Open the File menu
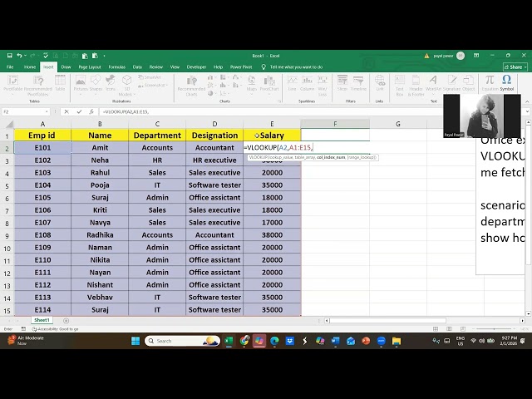This screenshot has height=399, width=532. 10,66
